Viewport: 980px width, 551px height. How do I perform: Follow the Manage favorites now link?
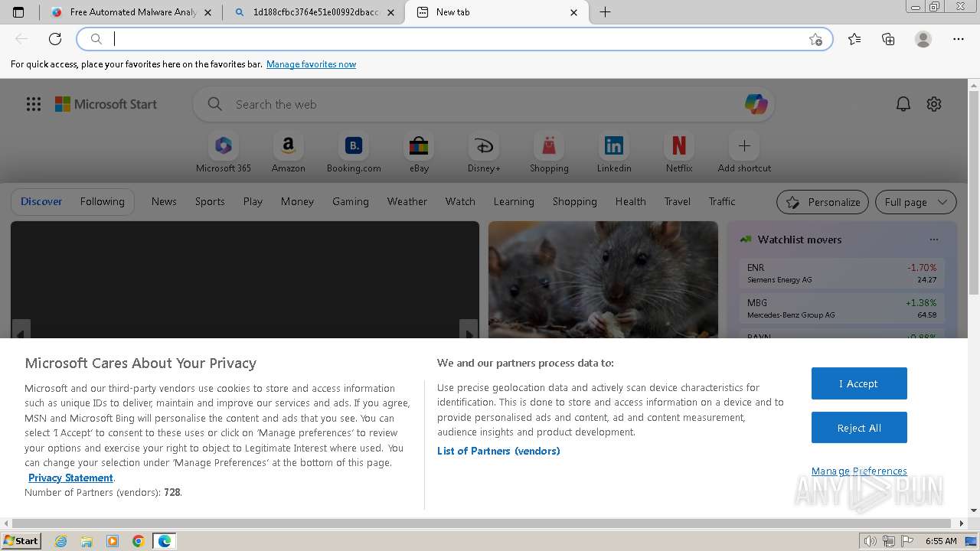pos(311,64)
